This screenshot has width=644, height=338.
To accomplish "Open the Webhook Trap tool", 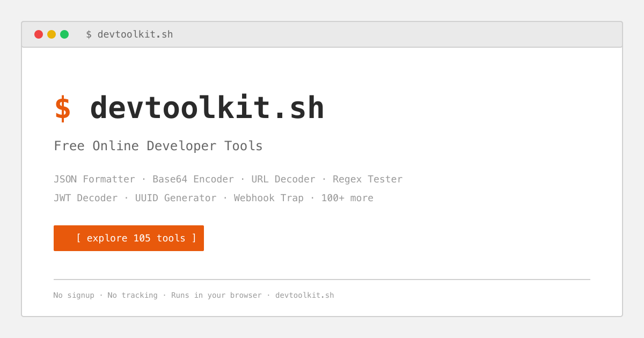I will click(268, 198).
